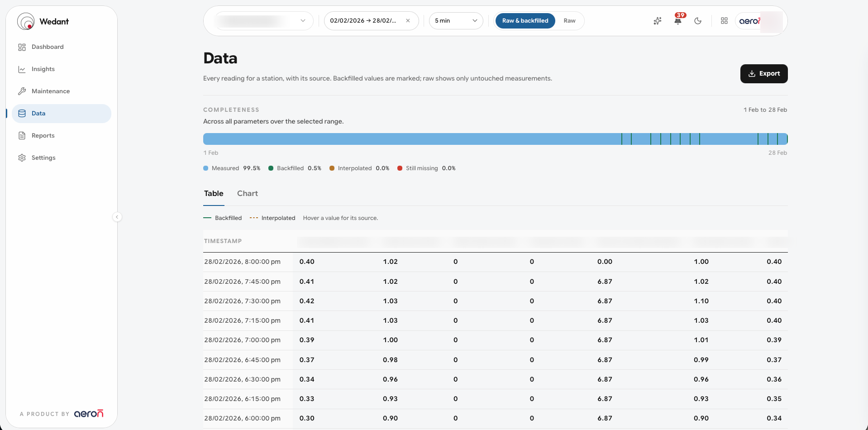Select the 28/02/2026, 7:45:00 pm timestamp

(242, 282)
